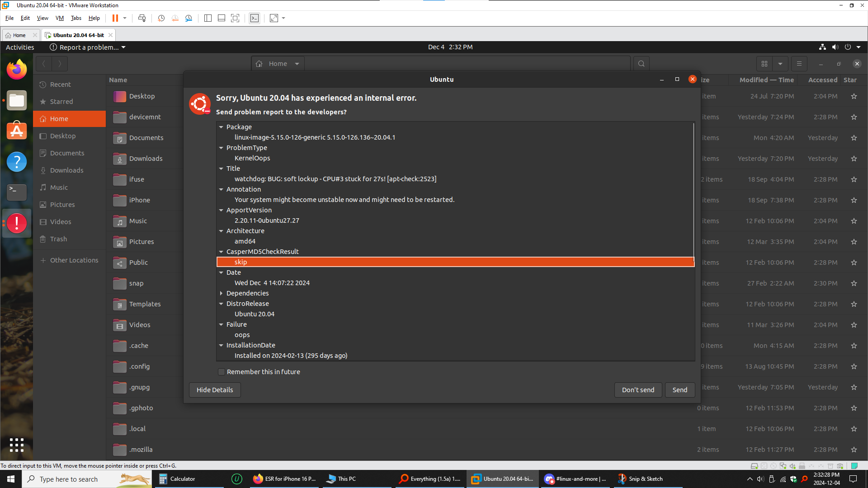Expand the Dependencies entry
The width and height of the screenshot is (868, 488).
pos(221,293)
